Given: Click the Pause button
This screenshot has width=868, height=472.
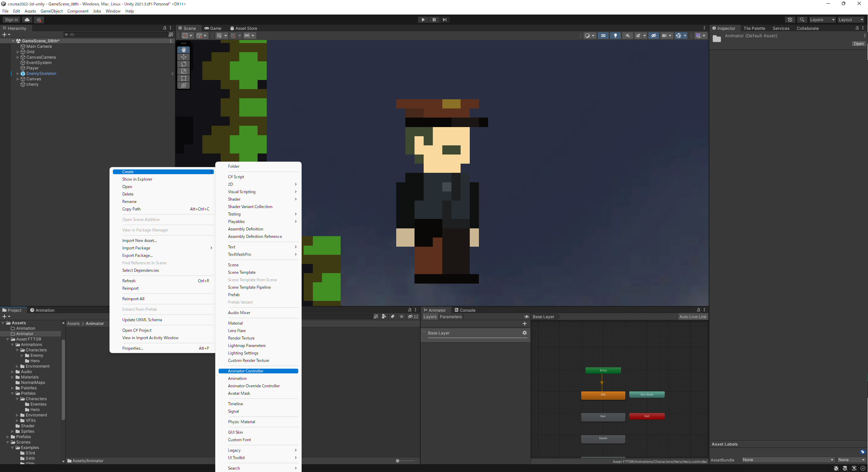Looking at the screenshot, I should click(x=434, y=20).
